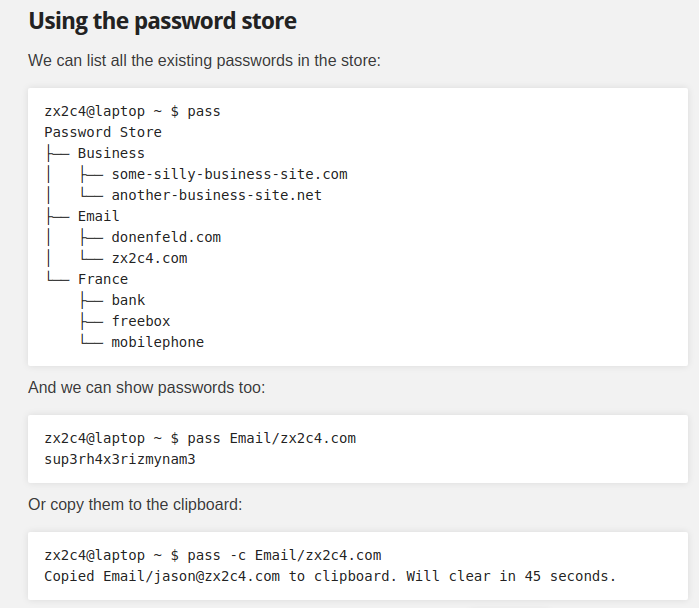
Task: Click 'another-business-site.net' tree entry
Action: tap(217, 195)
